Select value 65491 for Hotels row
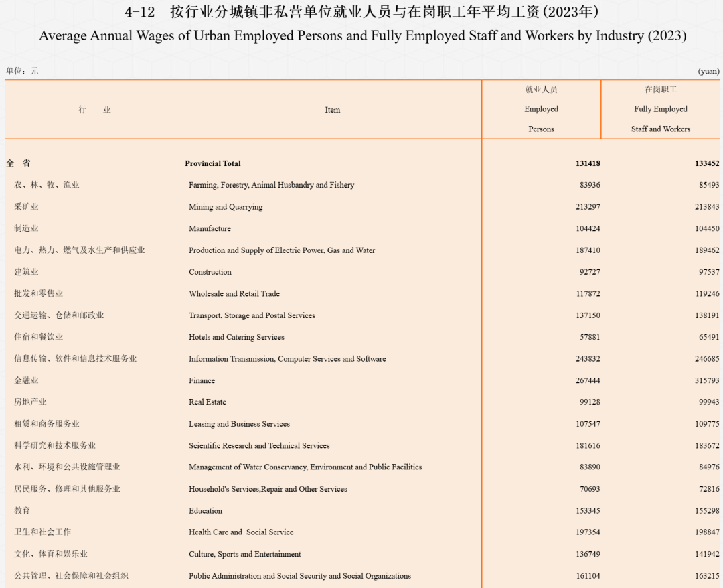The image size is (723, 588). 709,337
